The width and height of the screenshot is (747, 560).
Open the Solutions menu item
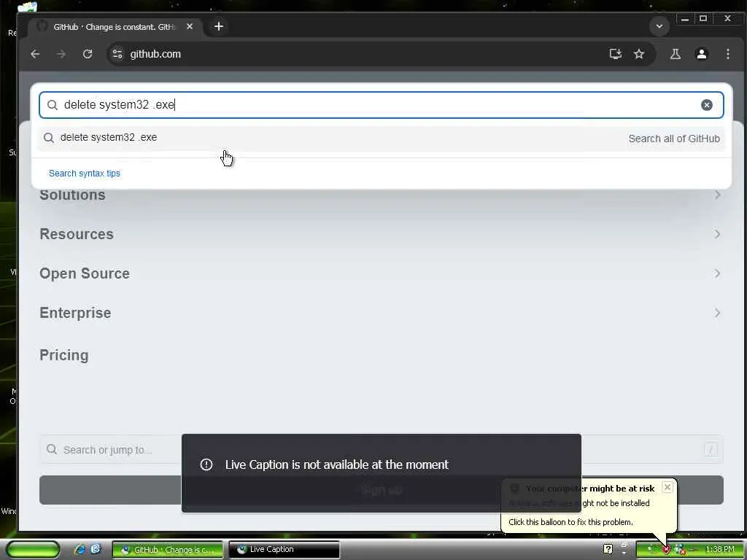[72, 195]
